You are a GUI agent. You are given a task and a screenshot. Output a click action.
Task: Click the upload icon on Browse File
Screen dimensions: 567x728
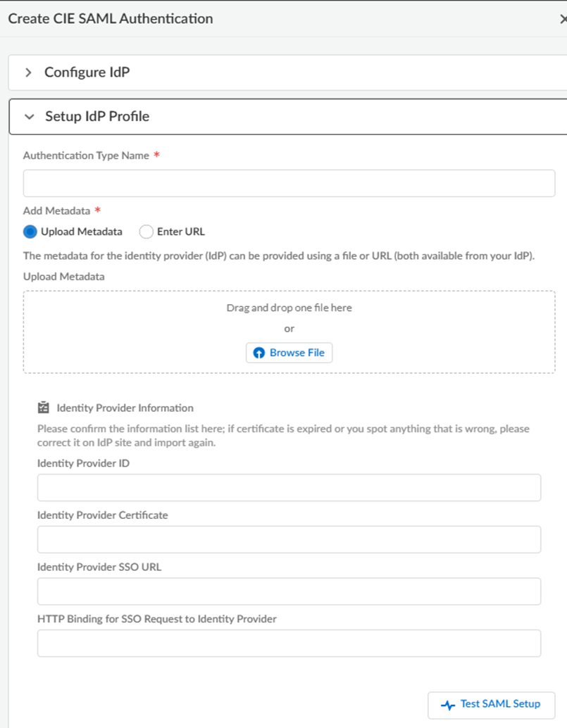coord(259,353)
